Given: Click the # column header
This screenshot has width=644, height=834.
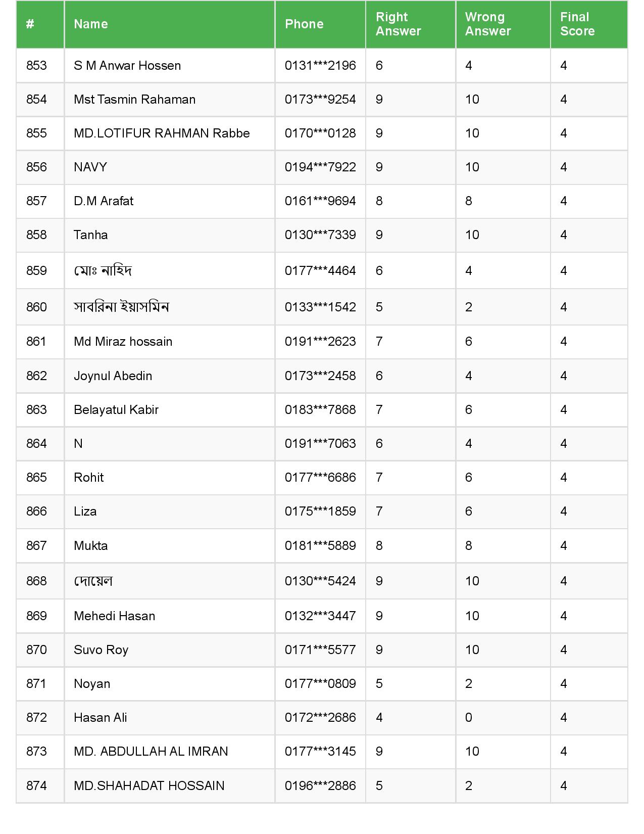Looking at the screenshot, I should point(30,24).
